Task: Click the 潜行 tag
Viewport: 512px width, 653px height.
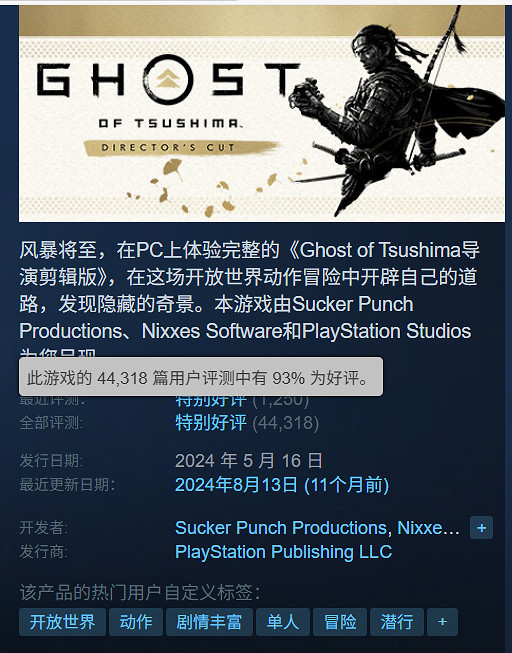Action: coord(397,622)
